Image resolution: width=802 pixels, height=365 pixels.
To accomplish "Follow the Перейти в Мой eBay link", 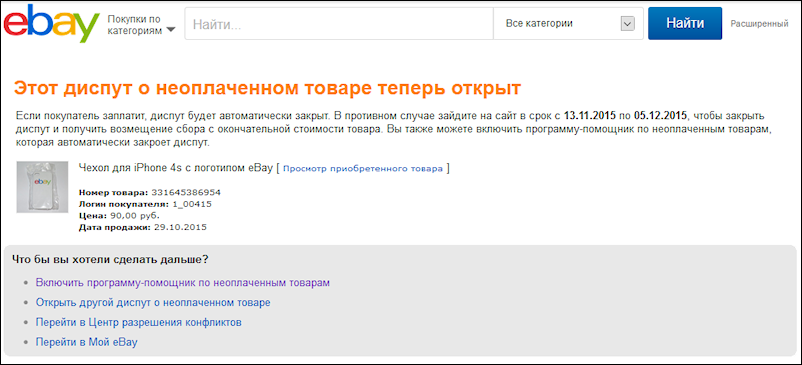I will click(x=86, y=343).
